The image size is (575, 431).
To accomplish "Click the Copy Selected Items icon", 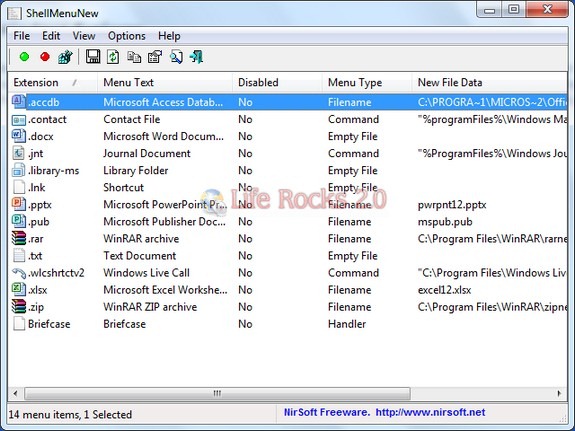I will click(x=134, y=57).
